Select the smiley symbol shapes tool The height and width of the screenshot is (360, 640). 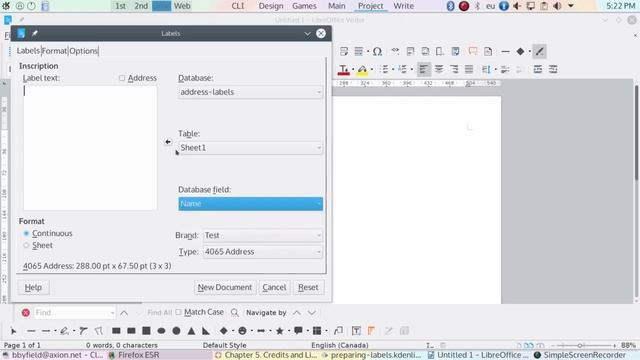pos(242,331)
